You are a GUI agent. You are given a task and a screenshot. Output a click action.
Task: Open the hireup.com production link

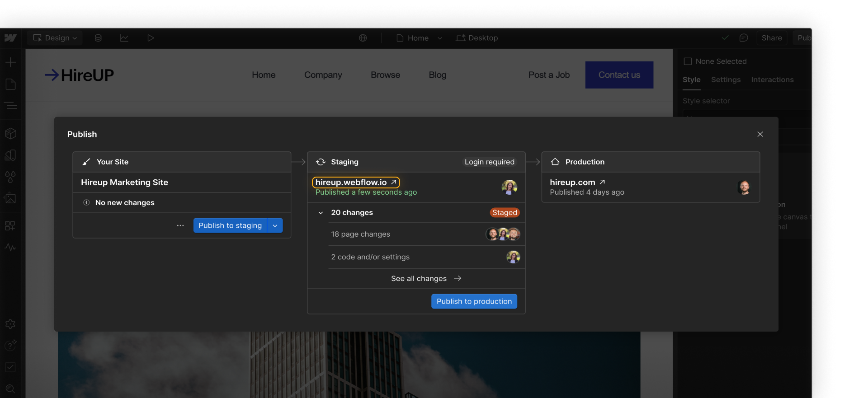[x=577, y=182]
